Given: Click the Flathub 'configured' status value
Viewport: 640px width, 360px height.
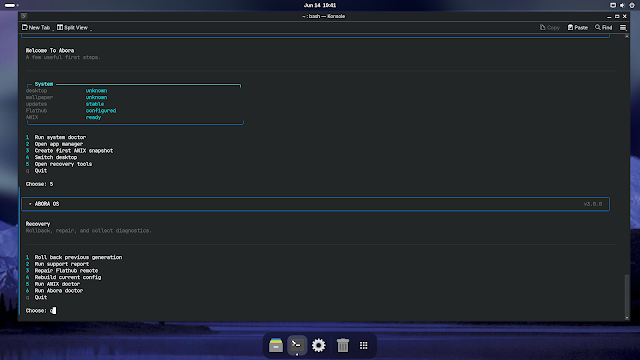Looking at the screenshot, I should point(101,111).
